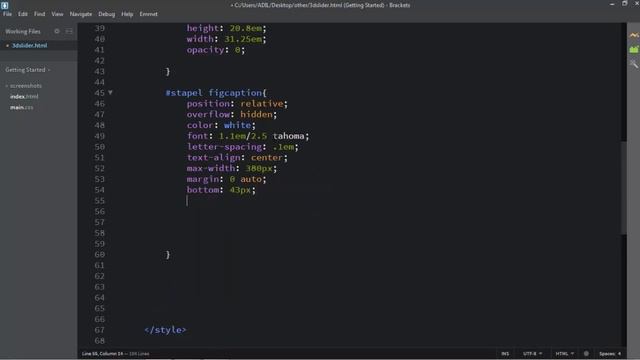Collapse the code fold arrow at line 45
Viewport: 640px width, 360px height.
click(110, 93)
